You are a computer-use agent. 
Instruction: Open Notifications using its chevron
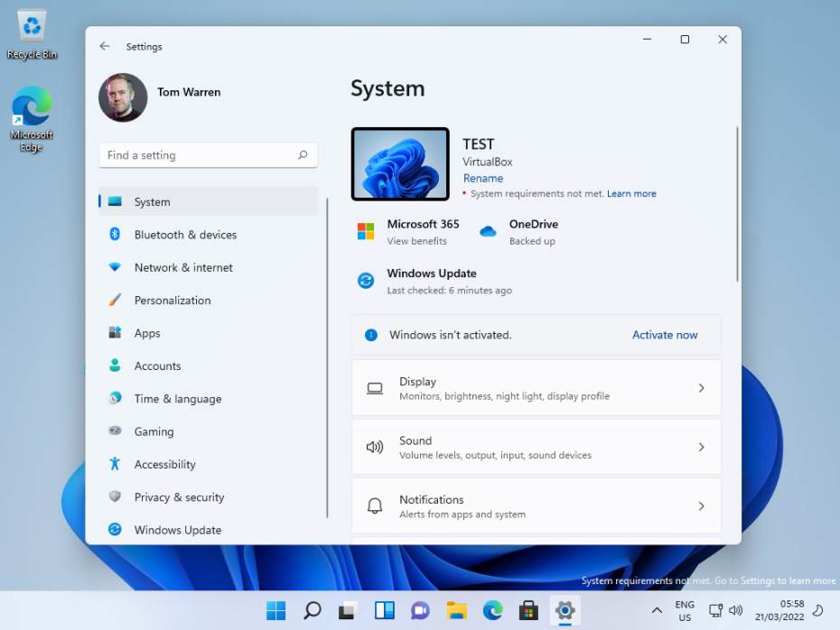tap(702, 505)
